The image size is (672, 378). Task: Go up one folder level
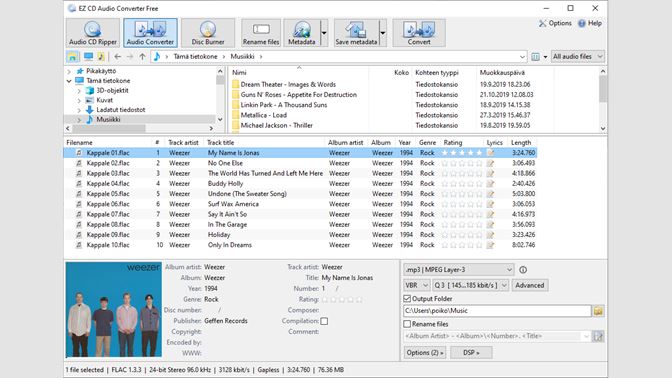pos(142,57)
